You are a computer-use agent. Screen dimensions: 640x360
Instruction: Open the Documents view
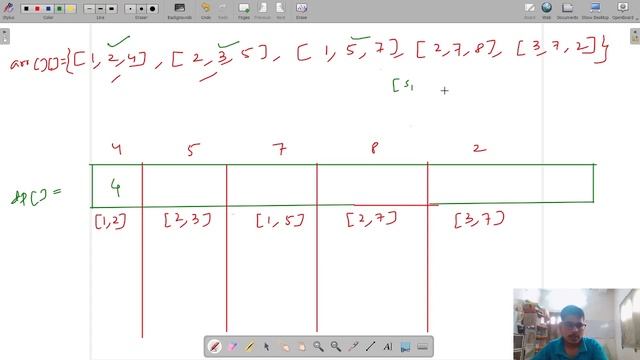(567, 10)
